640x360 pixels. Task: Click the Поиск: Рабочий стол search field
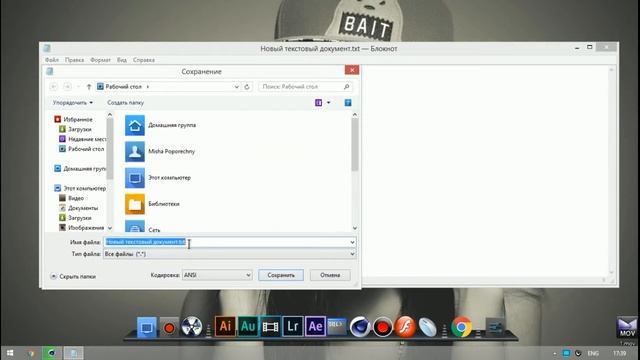pos(305,87)
